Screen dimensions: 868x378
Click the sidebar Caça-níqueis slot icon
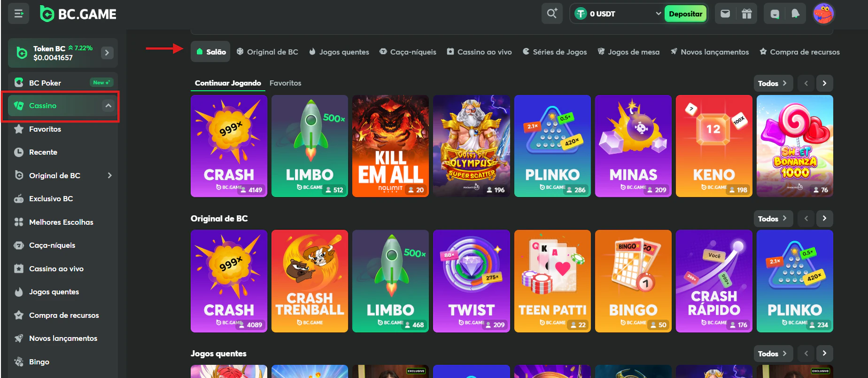[x=19, y=245]
